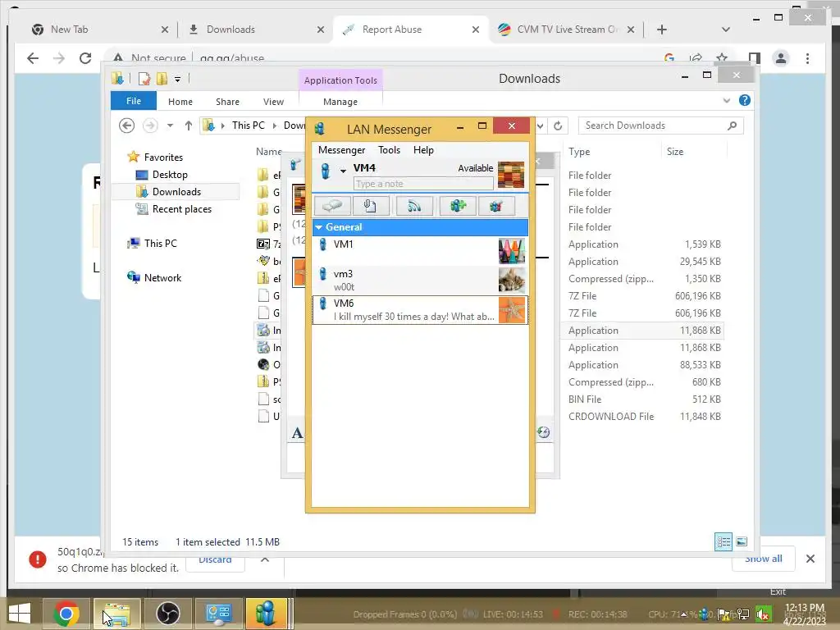Expand the explorer ribbon with the chevron

(x=727, y=100)
